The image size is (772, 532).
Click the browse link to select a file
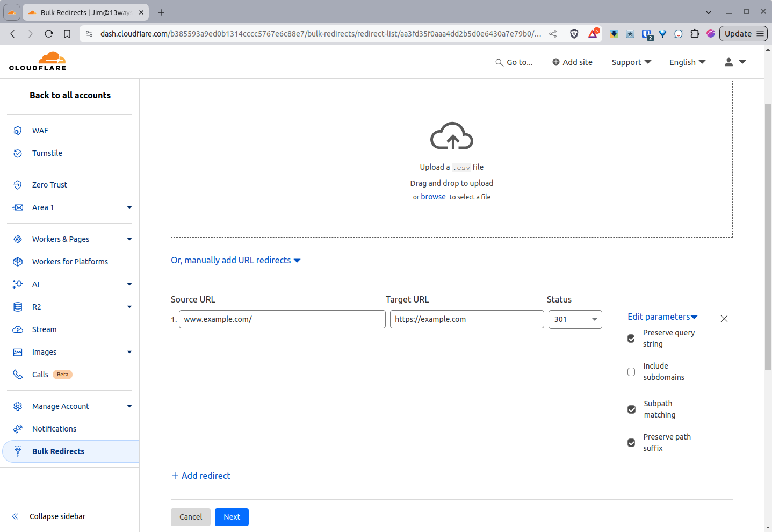click(x=433, y=196)
